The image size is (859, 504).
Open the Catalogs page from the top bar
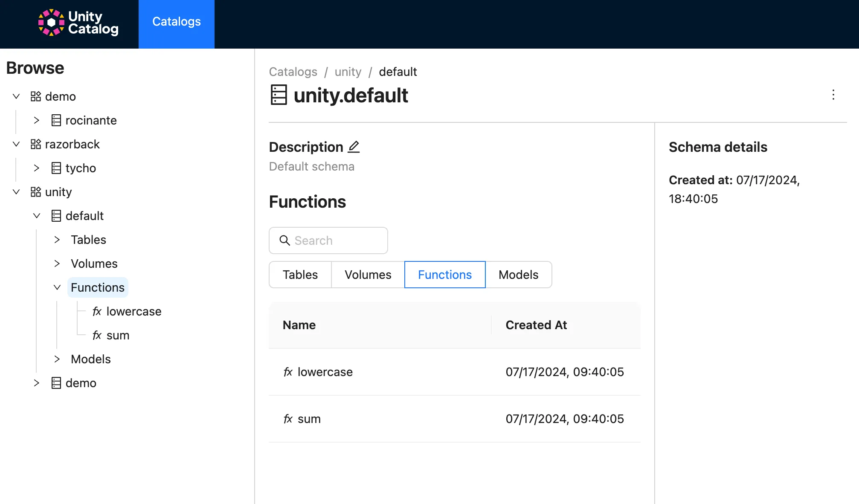[176, 22]
